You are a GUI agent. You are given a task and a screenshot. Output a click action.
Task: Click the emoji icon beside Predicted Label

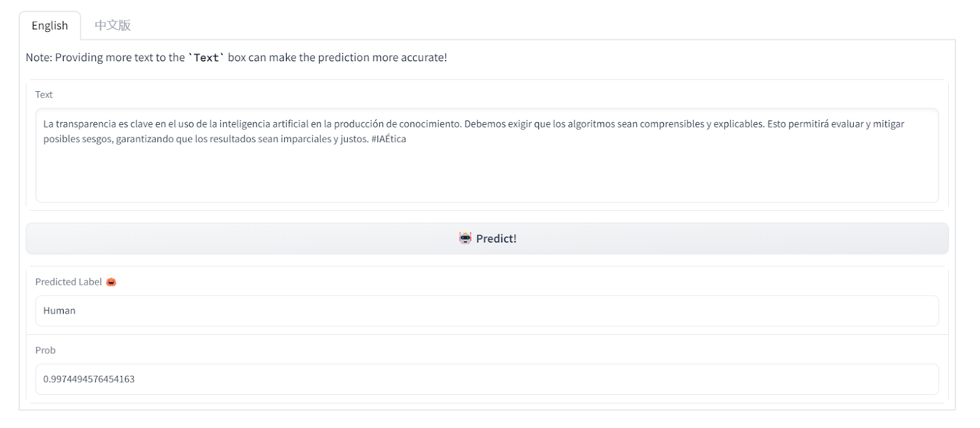pyautogui.click(x=111, y=282)
